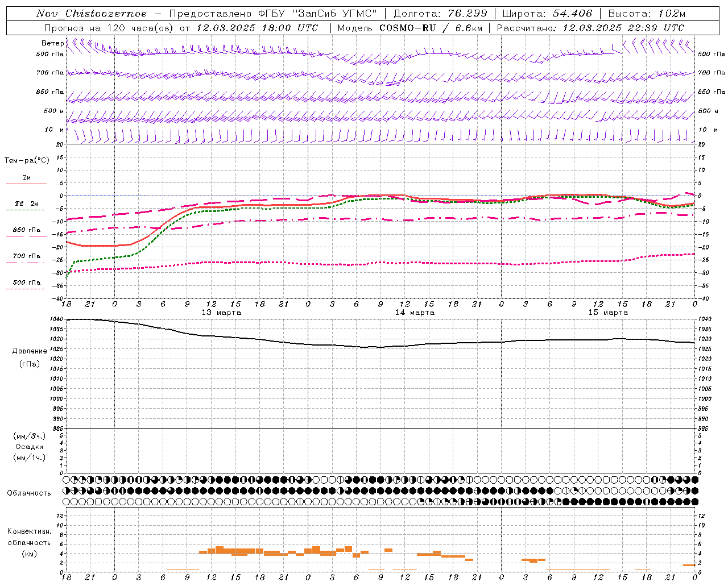Click the left-side 850 гПа wind level label
The width and height of the screenshot is (728, 582).
pyautogui.click(x=50, y=92)
